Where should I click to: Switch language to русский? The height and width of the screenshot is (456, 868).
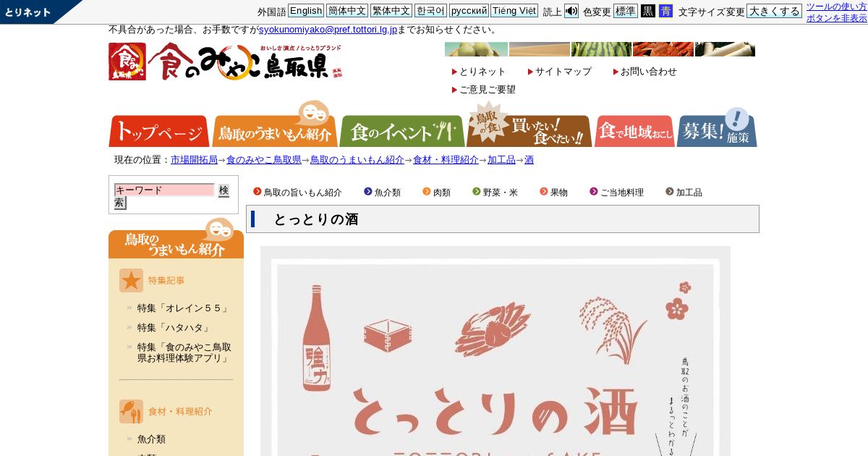469,11
